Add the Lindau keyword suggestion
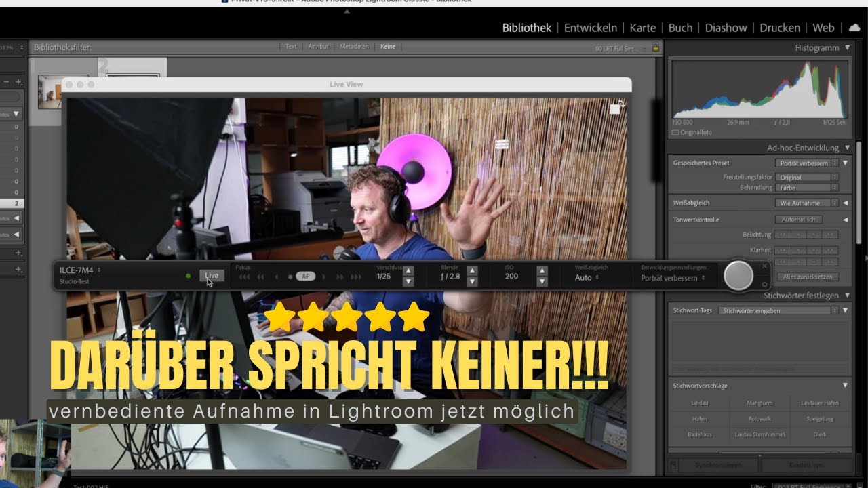Image resolution: width=868 pixels, height=488 pixels. point(700,403)
